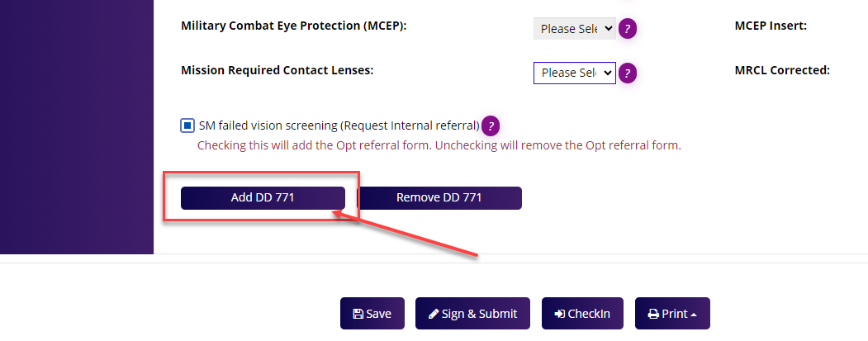Screen dimensions: 868x341
Task: Click the red Opt referral form note
Action: tap(439, 145)
